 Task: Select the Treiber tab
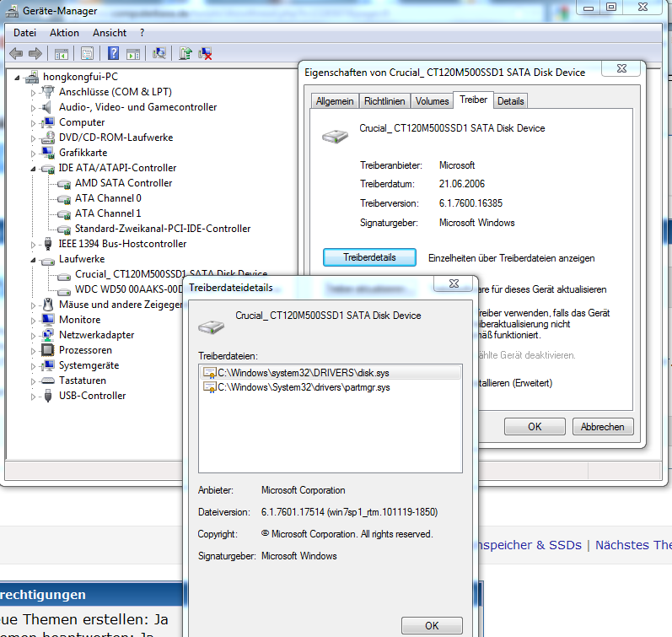click(x=473, y=100)
